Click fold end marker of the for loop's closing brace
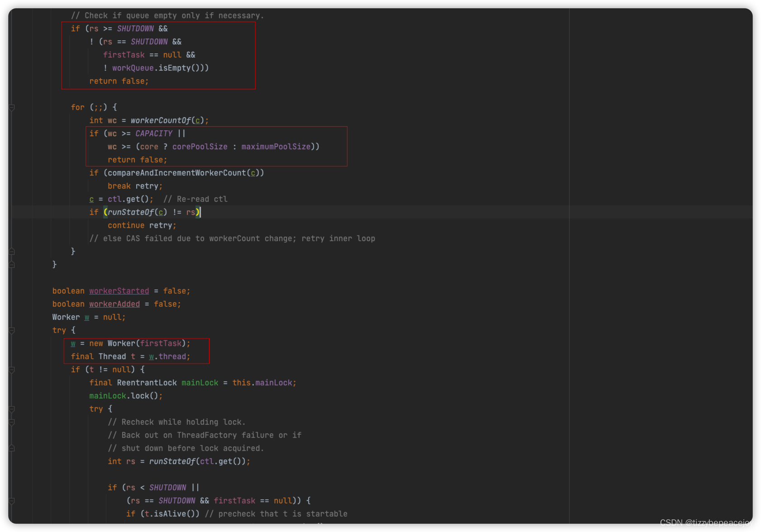Screen dimensions: 761x532 pyautogui.click(x=12, y=252)
